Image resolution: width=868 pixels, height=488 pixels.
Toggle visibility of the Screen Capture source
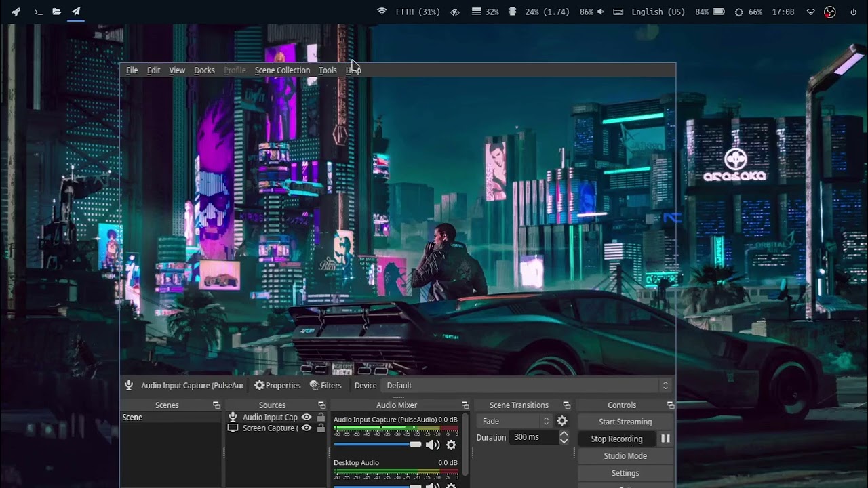point(307,428)
